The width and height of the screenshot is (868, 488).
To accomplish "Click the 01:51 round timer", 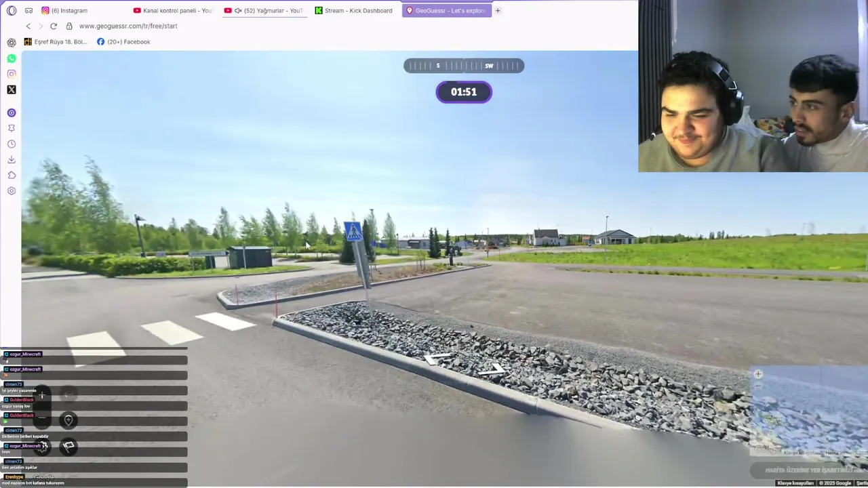I will 464,92.
